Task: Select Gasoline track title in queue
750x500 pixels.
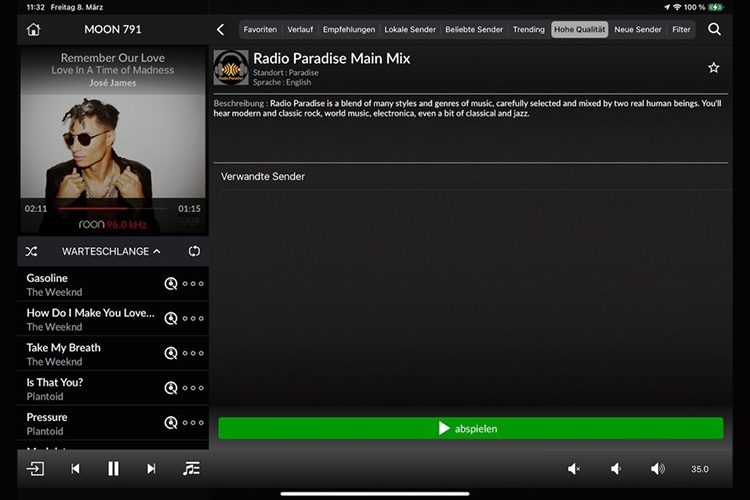Action: coord(47,278)
